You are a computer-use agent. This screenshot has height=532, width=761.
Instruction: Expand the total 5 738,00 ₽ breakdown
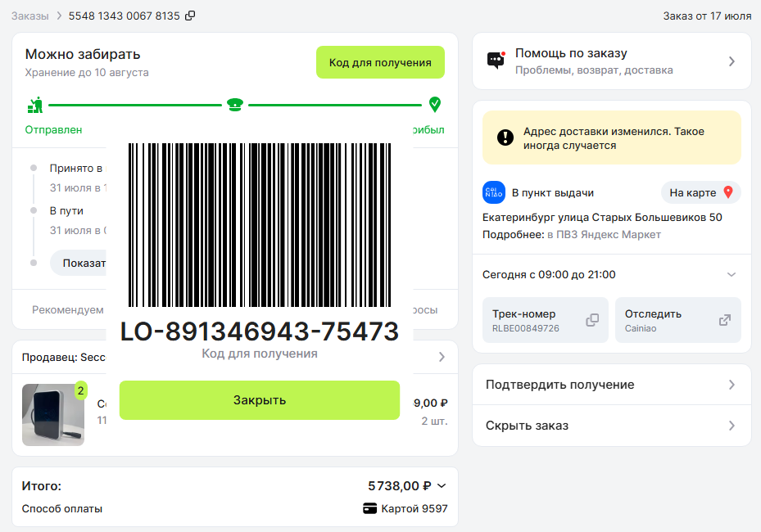point(442,485)
